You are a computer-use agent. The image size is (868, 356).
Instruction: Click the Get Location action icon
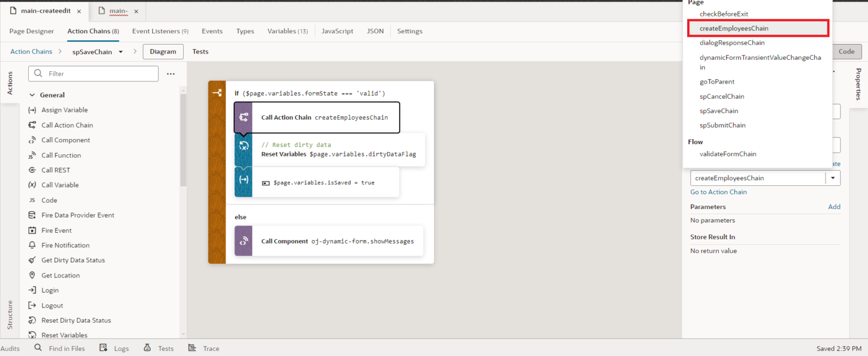[x=32, y=275]
